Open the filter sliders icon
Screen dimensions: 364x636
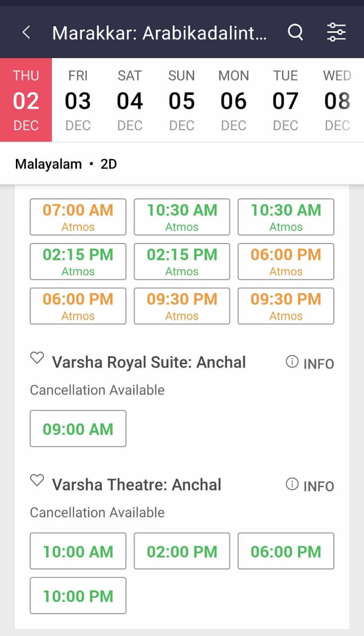pyautogui.click(x=336, y=33)
